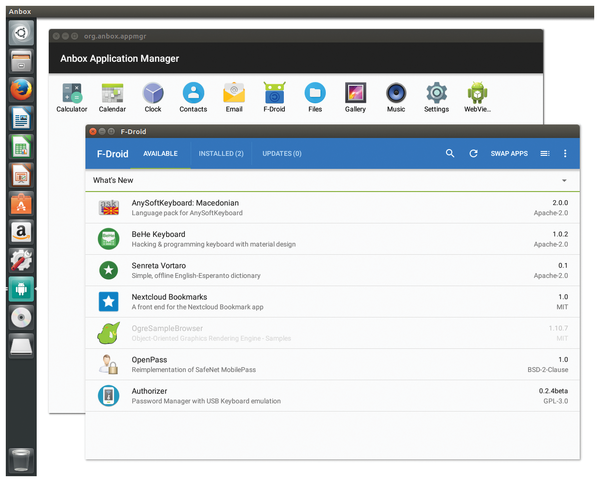The height and width of the screenshot is (482, 600).
Task: Click the OpenPass padlock thumbnail
Action: pyautogui.click(x=109, y=364)
